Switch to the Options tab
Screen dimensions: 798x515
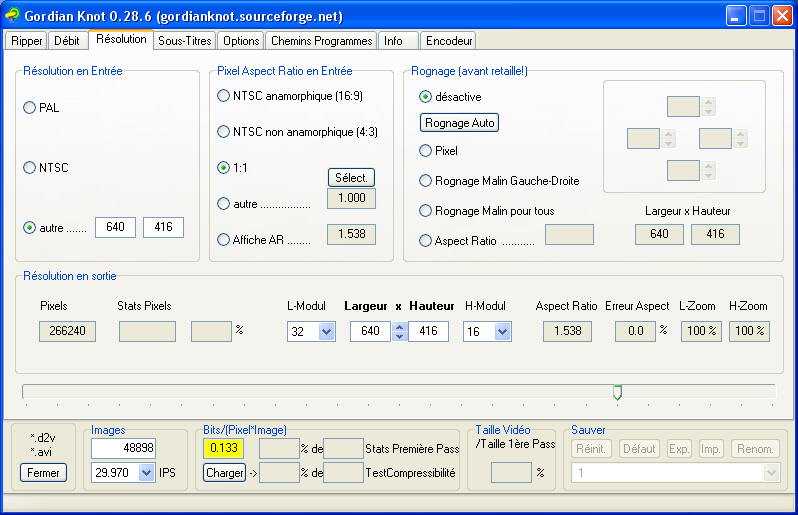coord(241,41)
